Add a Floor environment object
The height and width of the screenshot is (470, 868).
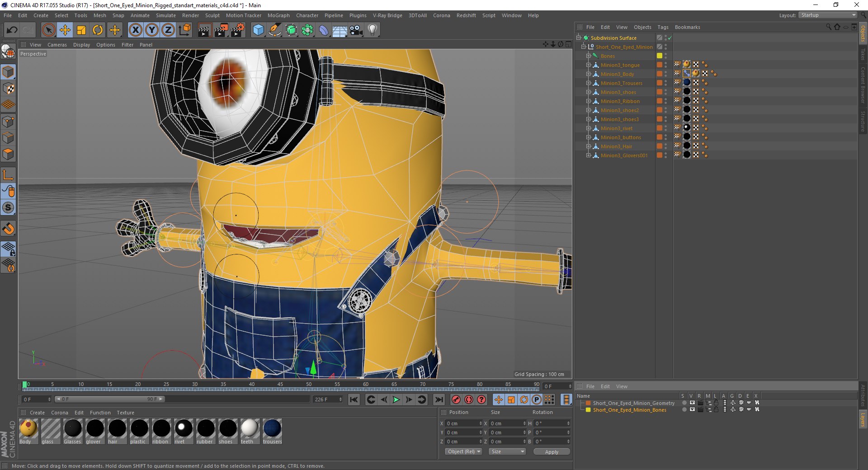click(340, 30)
